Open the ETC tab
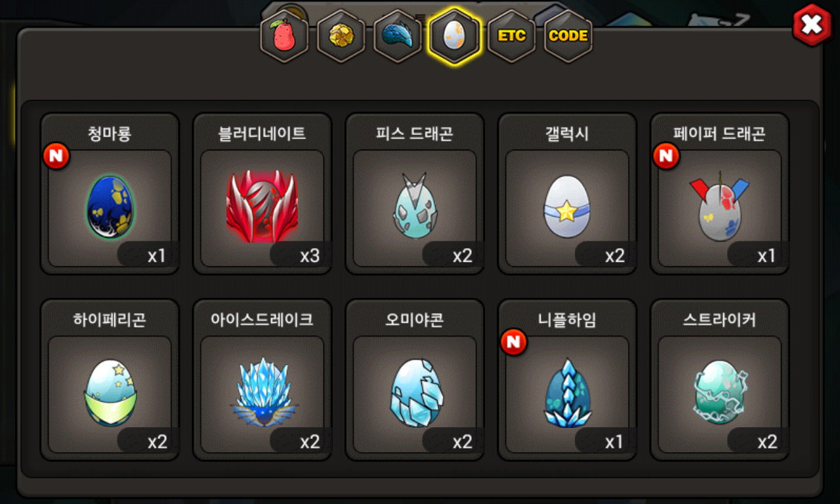This screenshot has height=504, width=840. 511,35
